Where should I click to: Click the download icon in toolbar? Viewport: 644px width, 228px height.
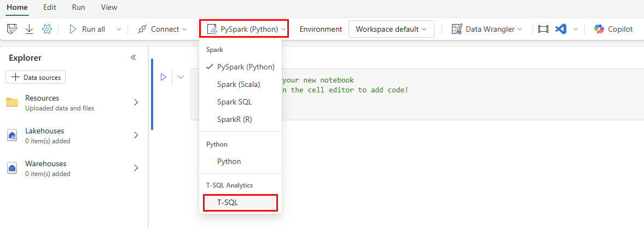pyautogui.click(x=30, y=29)
